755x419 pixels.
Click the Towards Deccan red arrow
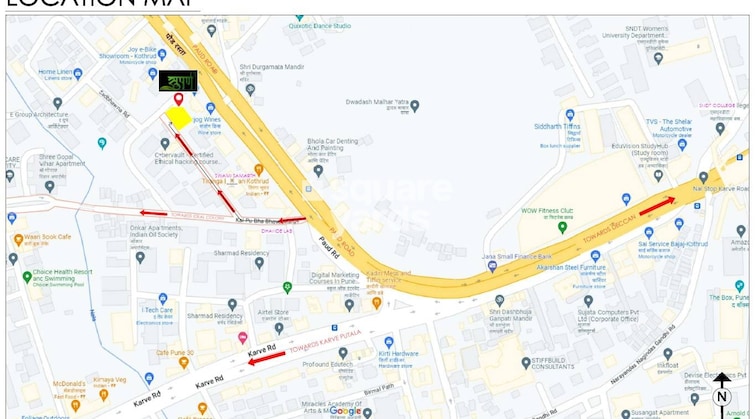657,206
